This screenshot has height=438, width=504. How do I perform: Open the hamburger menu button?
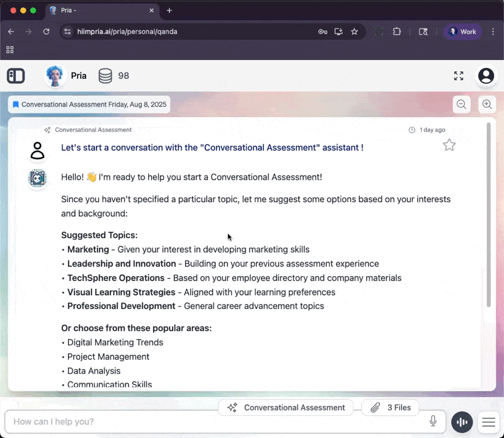coord(488,422)
